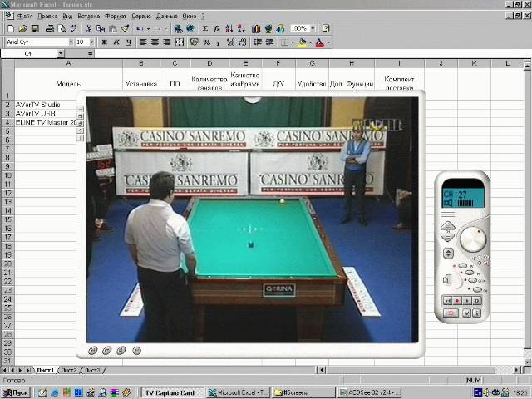Viewport: 532px width, 399px height.
Task: Toggle Center alignment
Action: click(155, 42)
